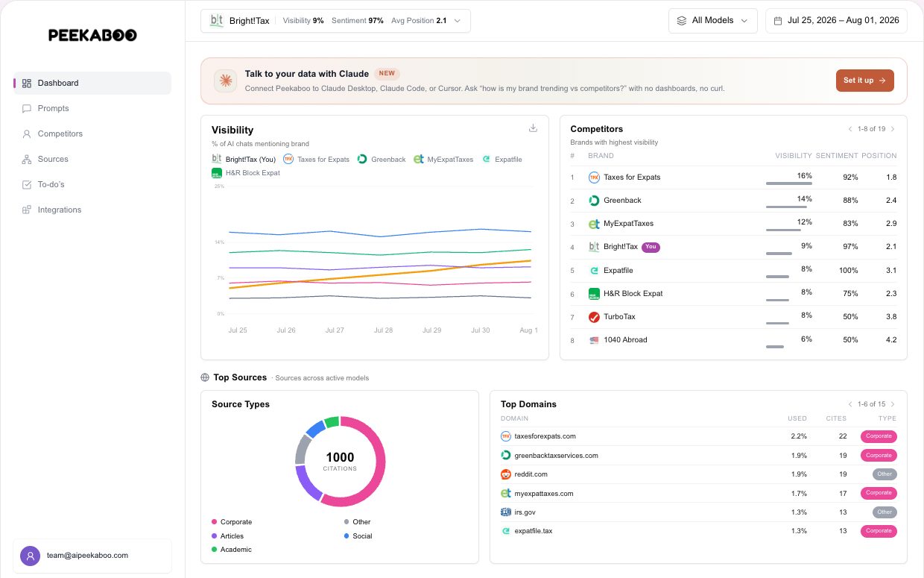Click the globe icon beside Top Sources
Screen dimensions: 924x578
coord(205,377)
